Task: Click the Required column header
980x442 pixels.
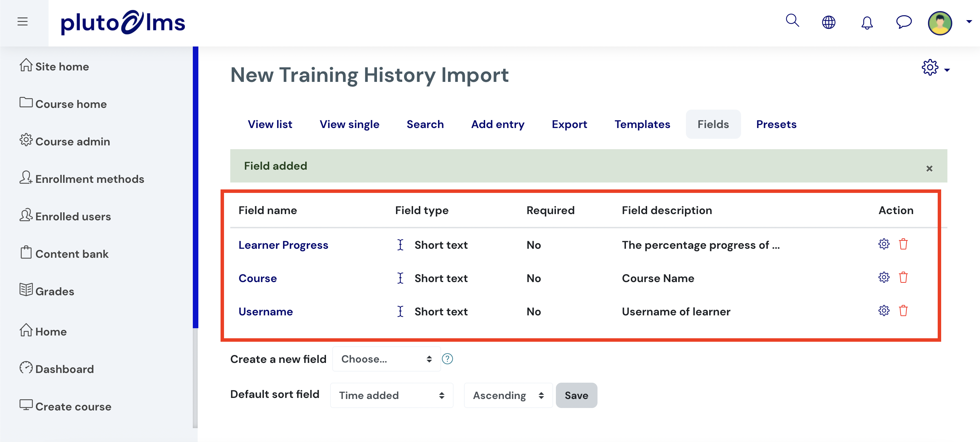Action: [x=550, y=210]
